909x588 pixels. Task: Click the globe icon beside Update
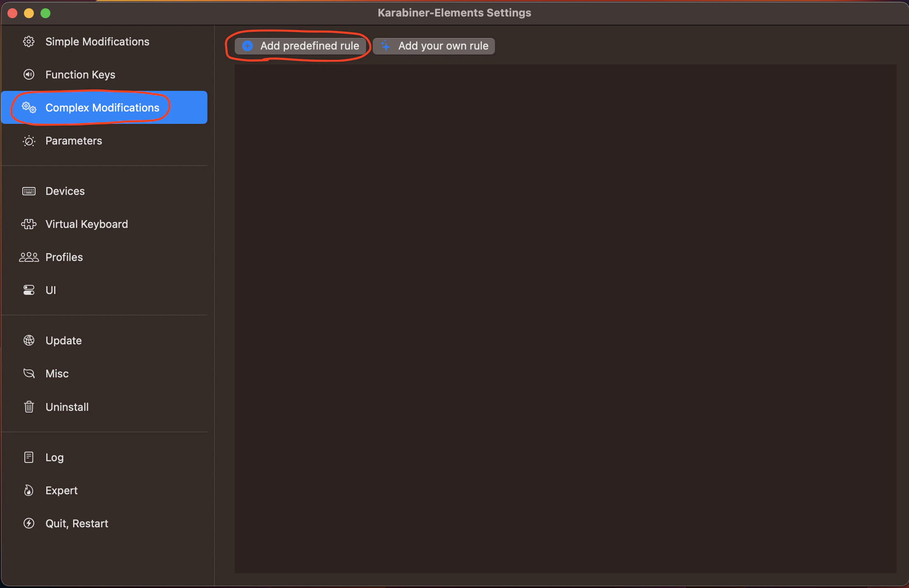point(29,341)
